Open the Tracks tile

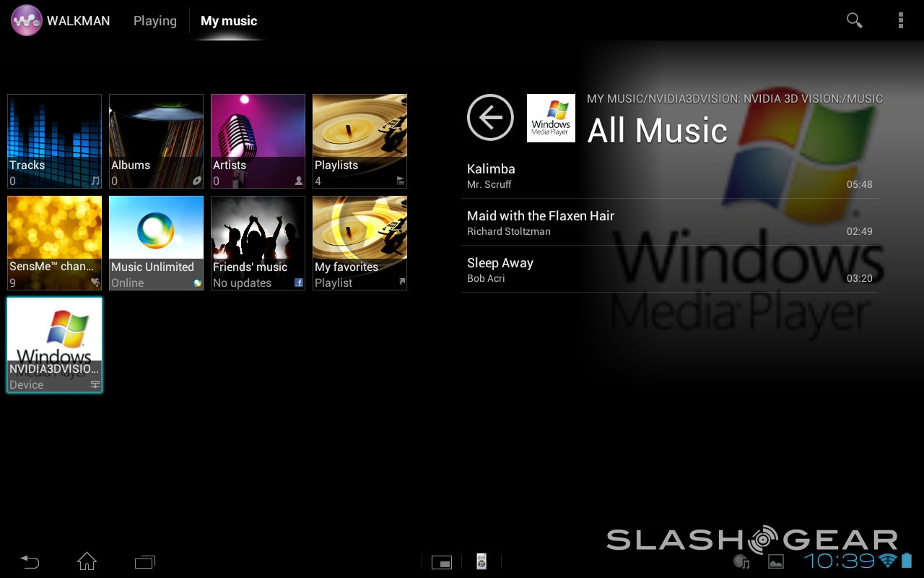(54, 141)
